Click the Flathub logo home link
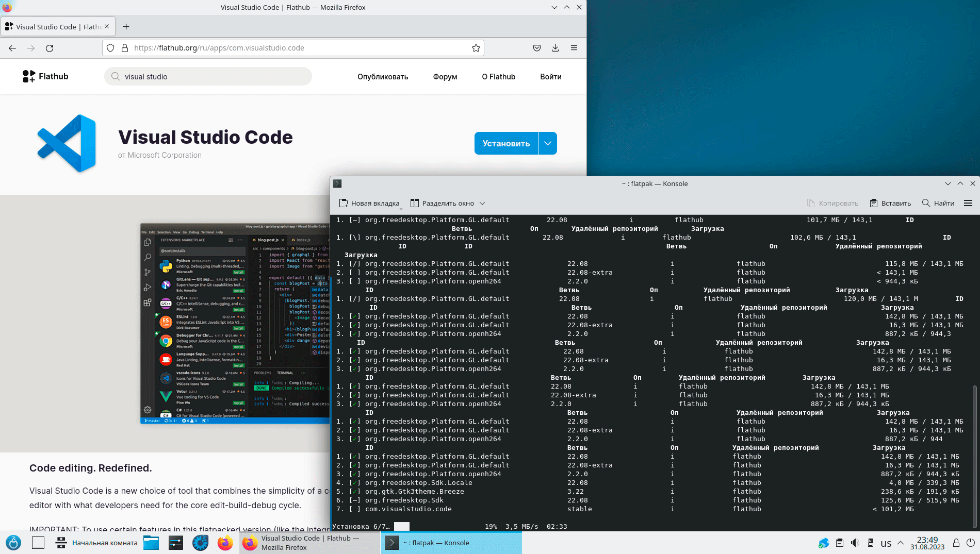Image resolution: width=980 pixels, height=554 pixels. 45,76
